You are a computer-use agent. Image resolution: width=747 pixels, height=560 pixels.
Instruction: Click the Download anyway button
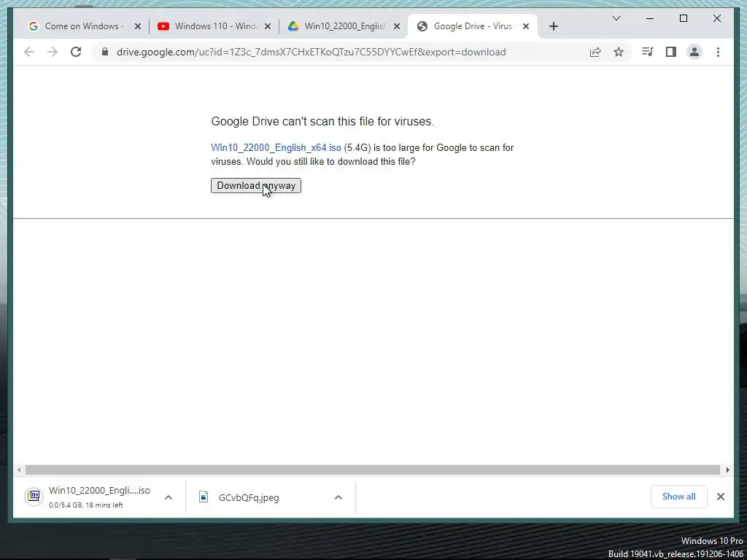256,186
